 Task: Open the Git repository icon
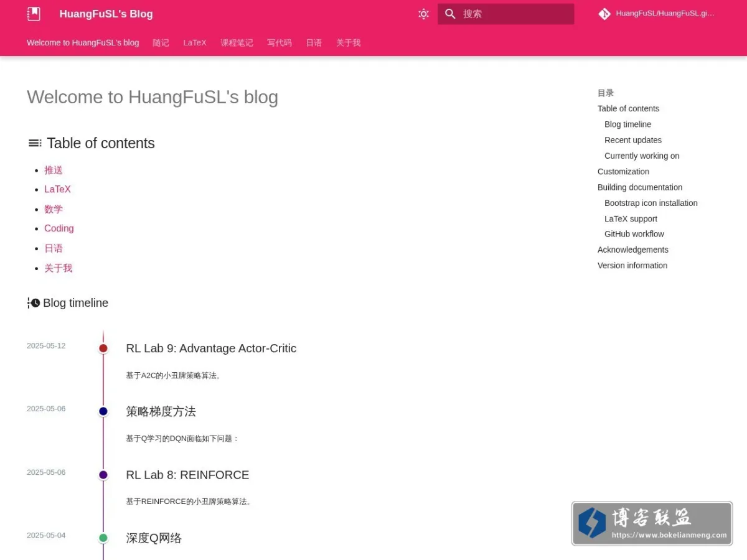point(604,14)
